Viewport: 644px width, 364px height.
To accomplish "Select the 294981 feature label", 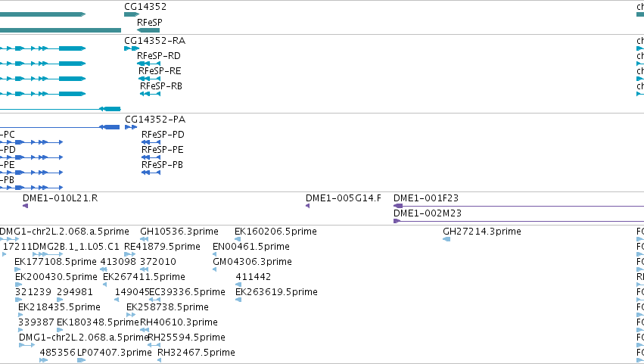I will point(75,293).
